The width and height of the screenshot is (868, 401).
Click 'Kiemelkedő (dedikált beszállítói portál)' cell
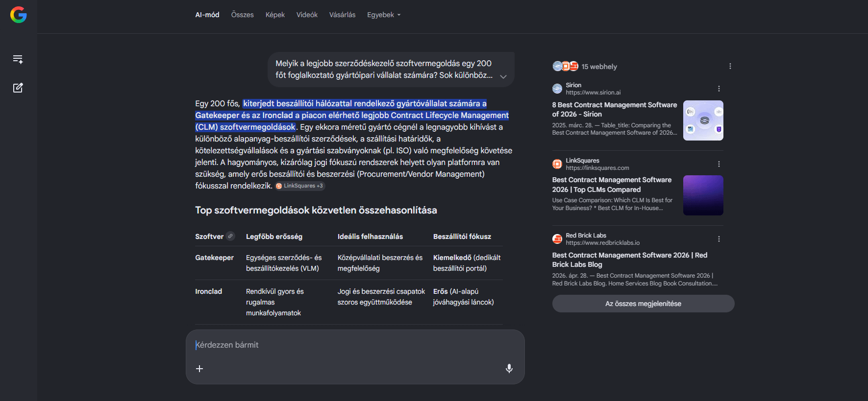click(467, 263)
